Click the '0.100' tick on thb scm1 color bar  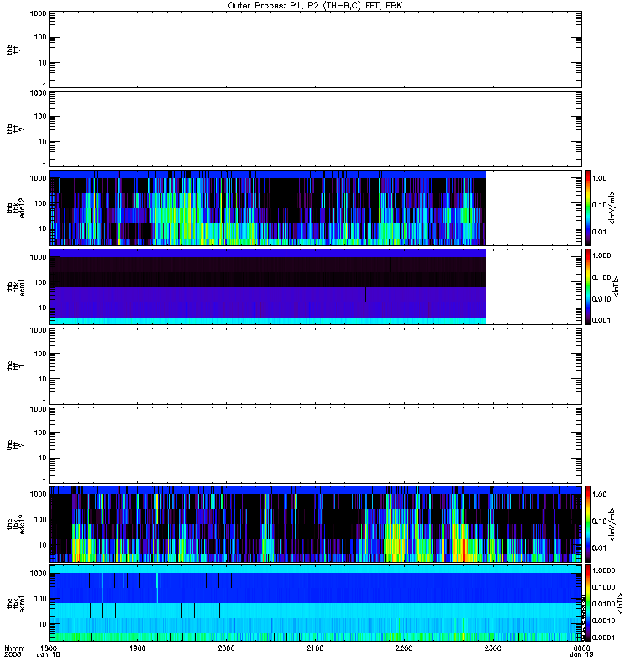[601, 277]
